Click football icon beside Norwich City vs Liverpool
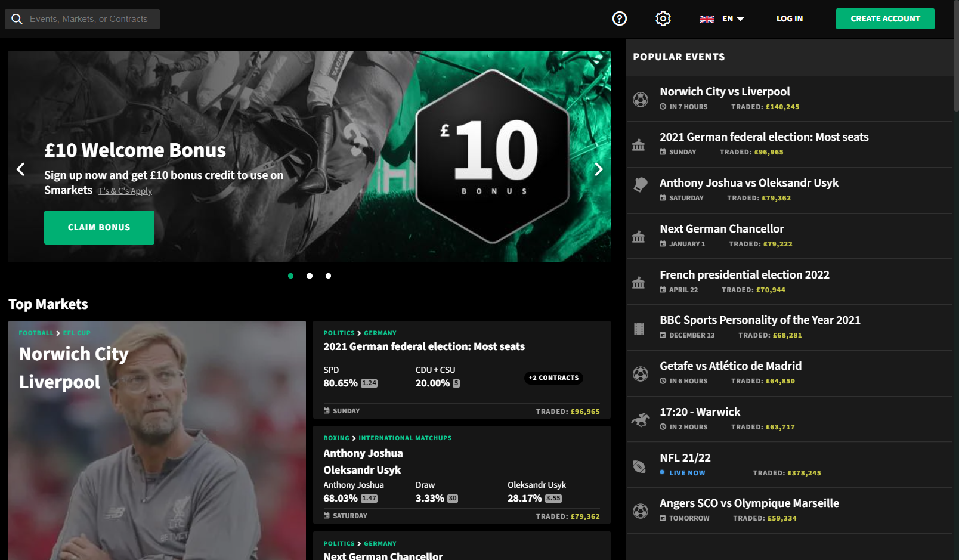Image resolution: width=959 pixels, height=560 pixels. [x=641, y=99]
